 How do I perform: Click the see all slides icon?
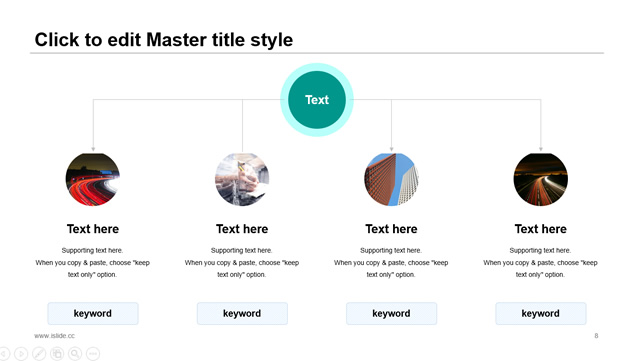(x=57, y=353)
